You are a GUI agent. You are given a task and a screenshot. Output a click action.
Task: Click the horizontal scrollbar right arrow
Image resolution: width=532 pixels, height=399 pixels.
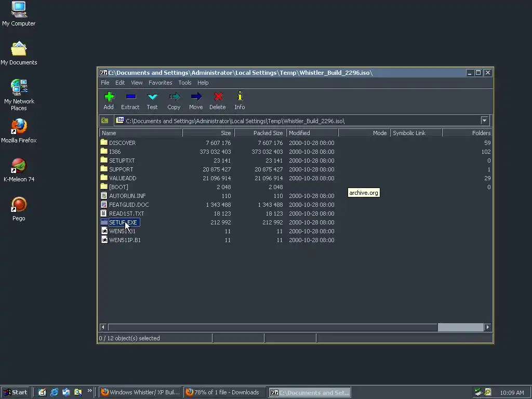488,327
